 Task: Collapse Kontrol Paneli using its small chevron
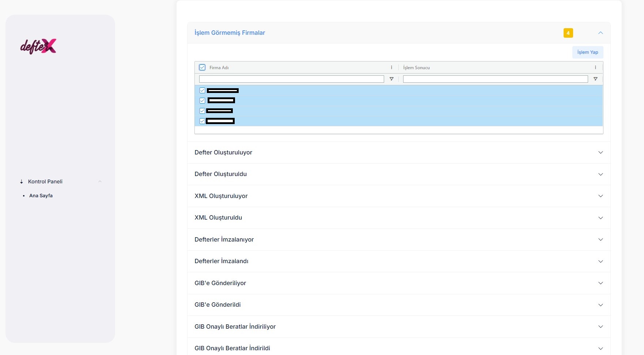pyautogui.click(x=100, y=182)
